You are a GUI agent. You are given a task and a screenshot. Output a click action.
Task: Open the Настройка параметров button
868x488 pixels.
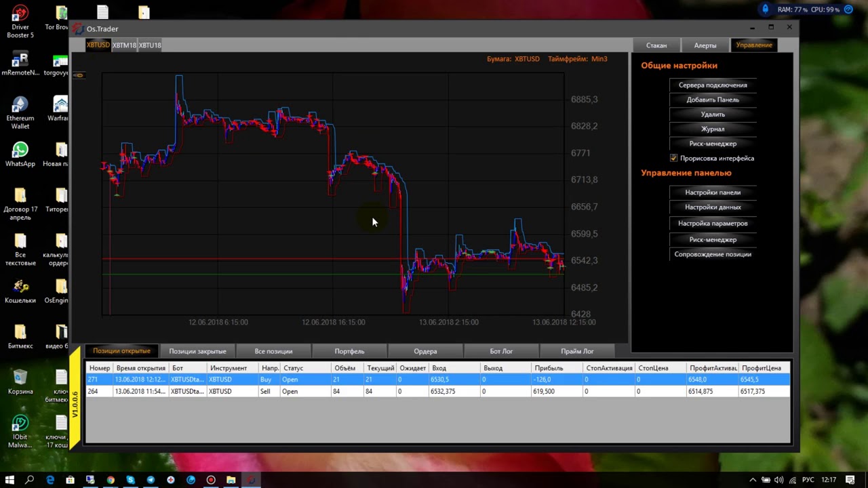click(x=713, y=223)
